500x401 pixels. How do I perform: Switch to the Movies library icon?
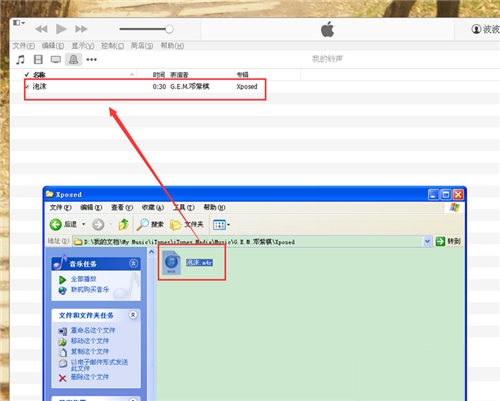click(38, 60)
